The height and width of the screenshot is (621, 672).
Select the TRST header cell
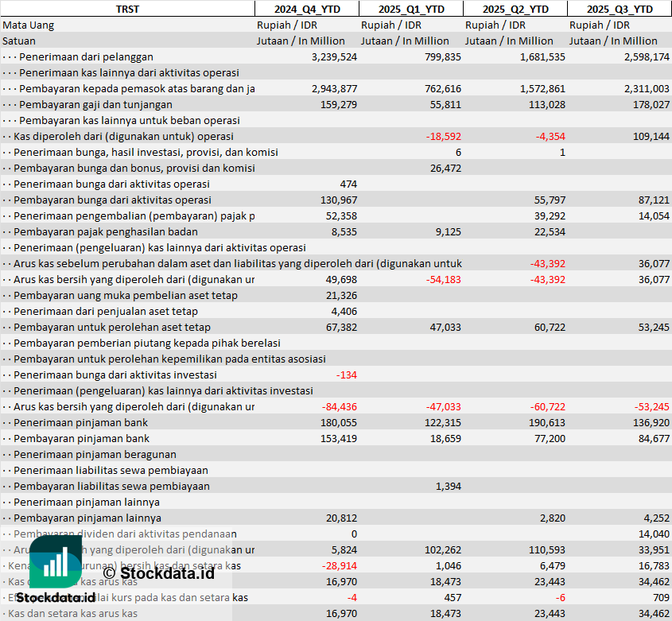click(x=127, y=9)
